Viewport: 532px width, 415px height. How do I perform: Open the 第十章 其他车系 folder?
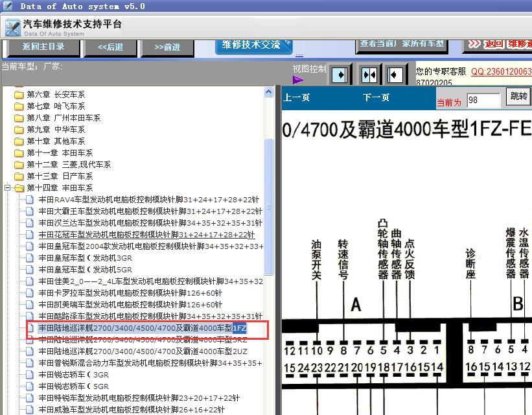[x=56, y=141]
